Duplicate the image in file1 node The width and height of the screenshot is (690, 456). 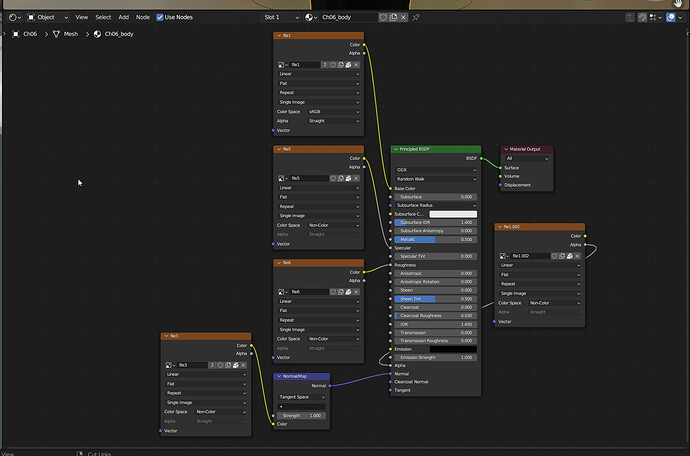pos(341,65)
